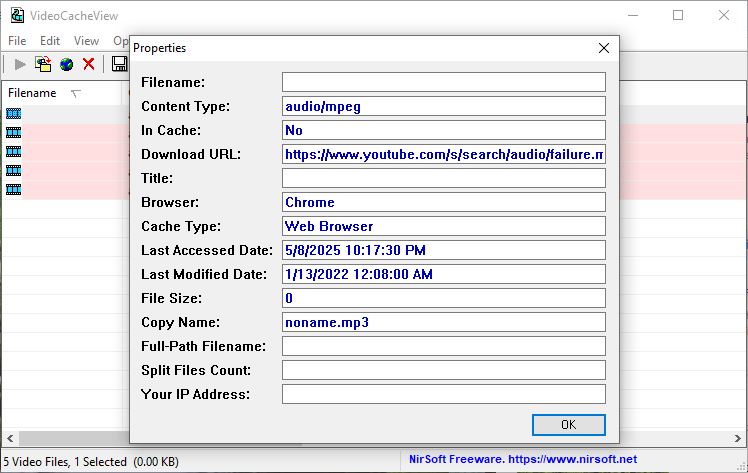Click the Download URL field with youtube link
The height and width of the screenshot is (473, 748).
tap(444, 154)
